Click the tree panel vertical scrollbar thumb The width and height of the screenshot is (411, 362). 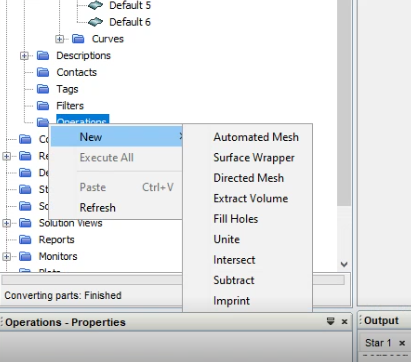(344, 103)
